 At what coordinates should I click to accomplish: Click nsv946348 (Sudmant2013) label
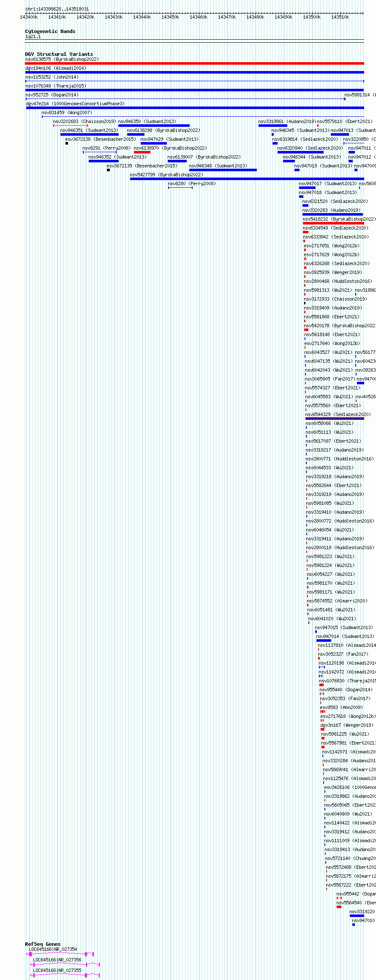[218, 166]
